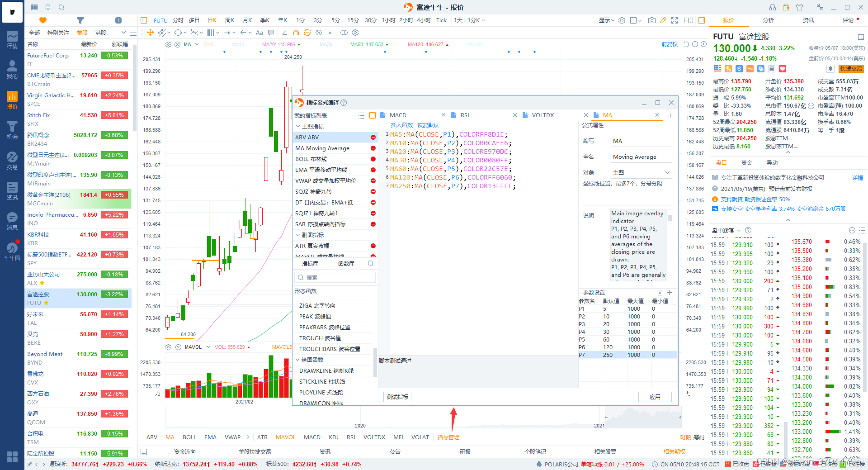This screenshot has width=868, height=470.
Task: Delete drawings with the trash icon
Action: pyautogui.click(x=330, y=33)
